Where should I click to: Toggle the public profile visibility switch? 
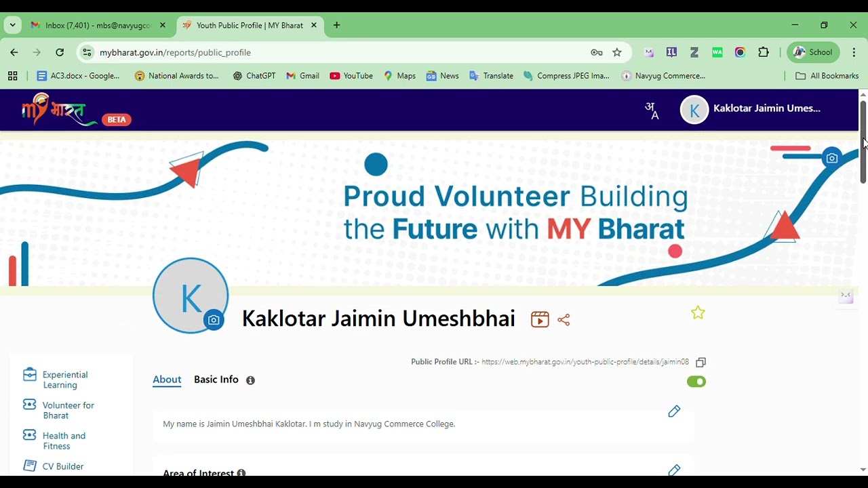696,382
